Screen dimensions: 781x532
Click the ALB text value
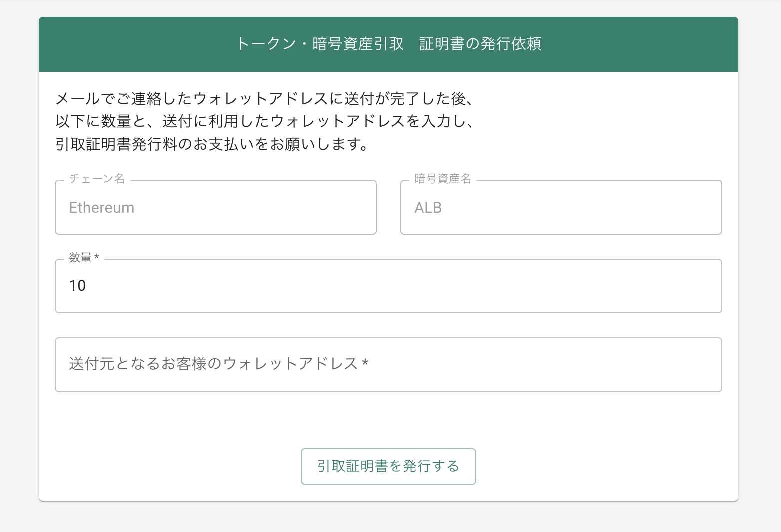click(x=428, y=208)
